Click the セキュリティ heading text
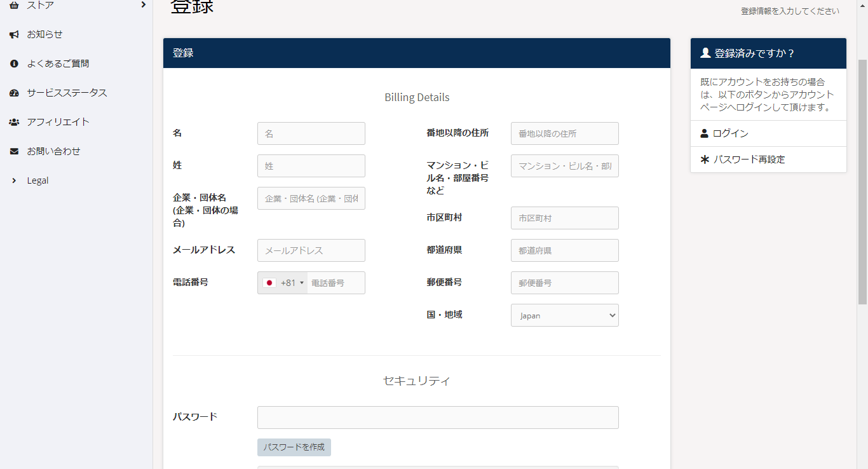The image size is (868, 469). [417, 381]
